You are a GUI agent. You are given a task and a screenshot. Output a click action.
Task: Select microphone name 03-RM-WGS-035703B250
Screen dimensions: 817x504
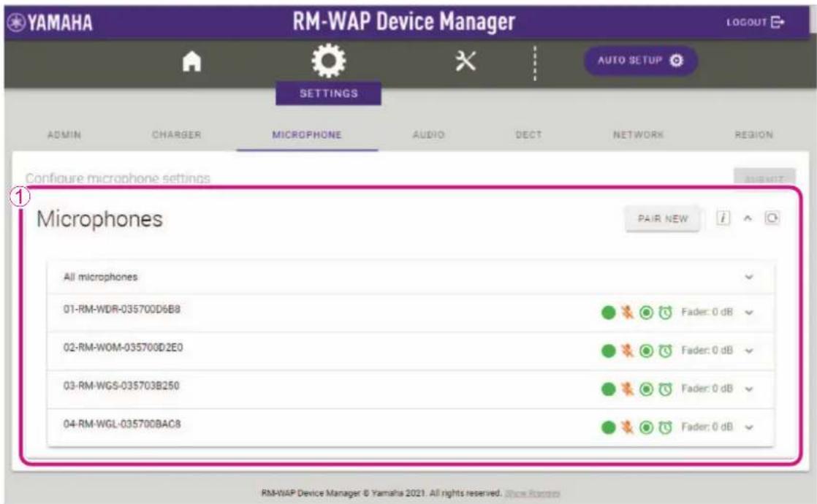tap(121, 386)
